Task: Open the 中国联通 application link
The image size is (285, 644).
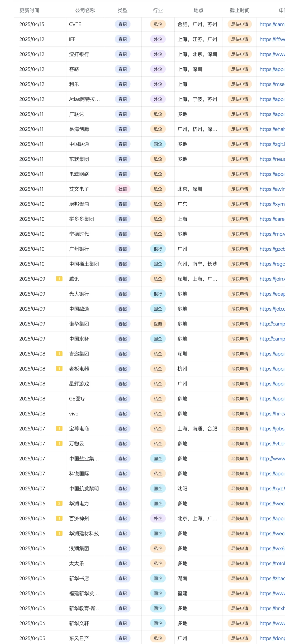Action: tap(272, 144)
